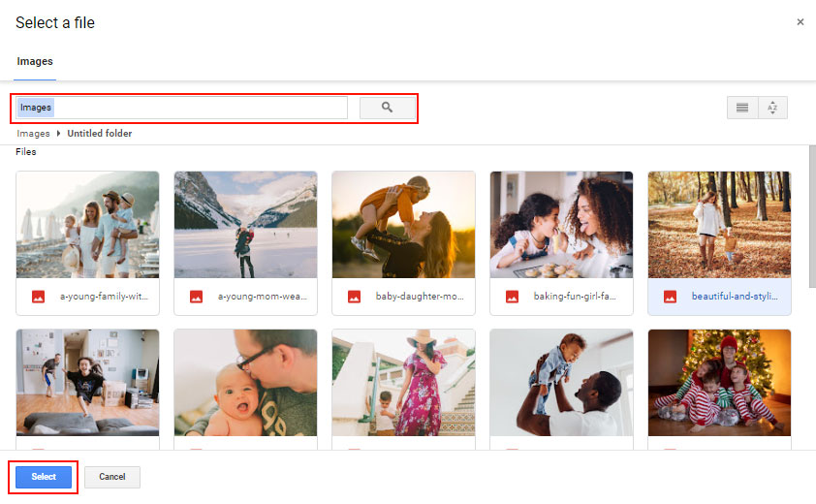The width and height of the screenshot is (816, 504).
Task: Click the Select button
Action: pos(44,477)
